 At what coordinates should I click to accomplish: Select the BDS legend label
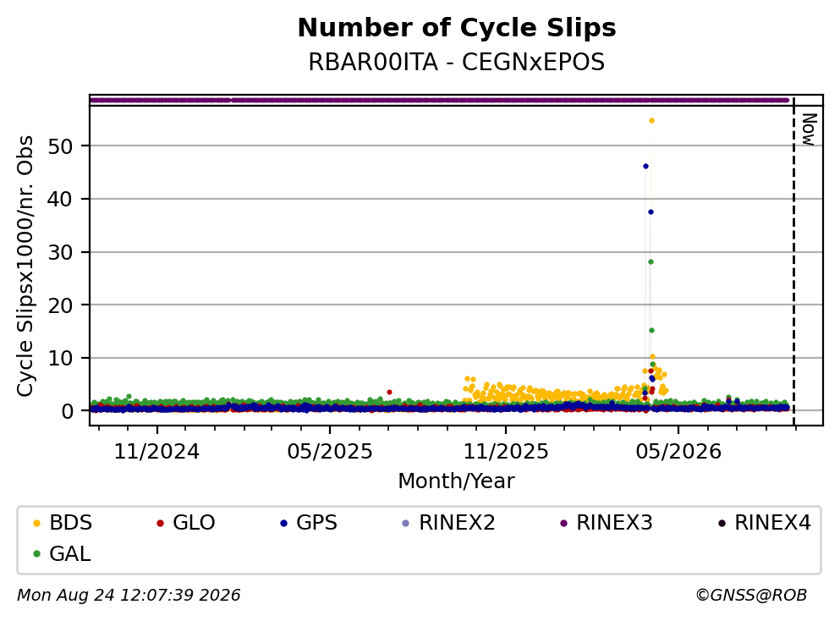pos(71,523)
